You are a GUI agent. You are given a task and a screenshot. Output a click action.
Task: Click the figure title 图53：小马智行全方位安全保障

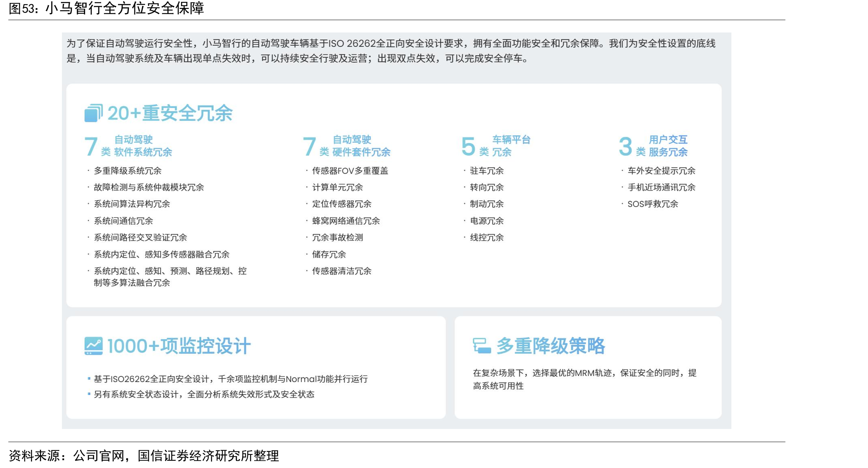coord(106,8)
